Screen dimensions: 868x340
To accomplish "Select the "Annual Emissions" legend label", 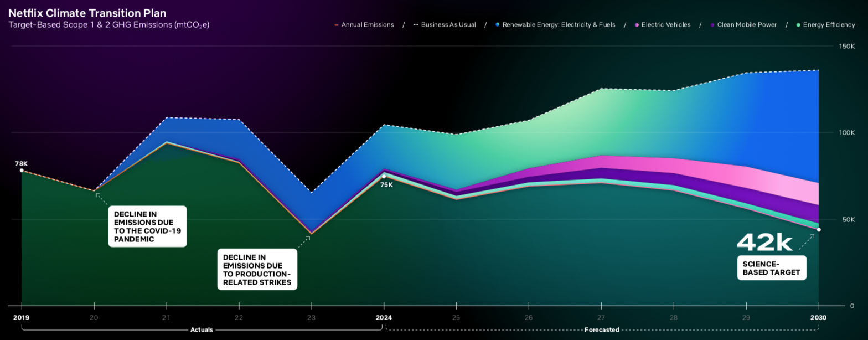I will tap(368, 25).
